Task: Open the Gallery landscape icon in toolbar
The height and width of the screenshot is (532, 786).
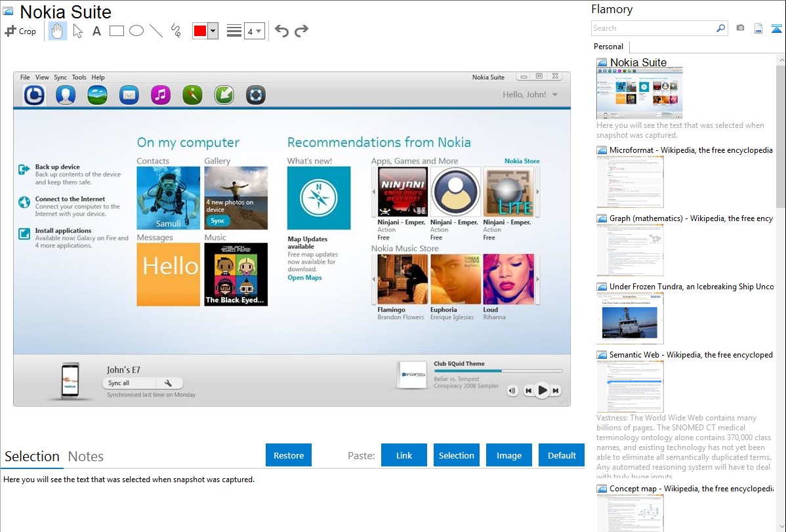Action: 97,94
